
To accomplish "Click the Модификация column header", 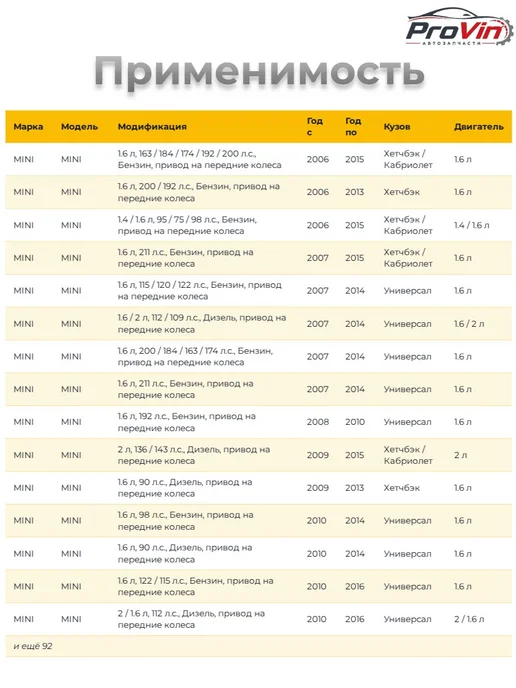I will click(152, 127).
